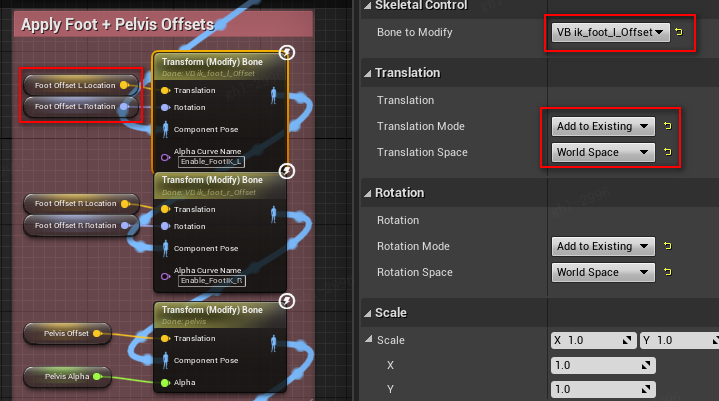Reset Translation Mode to default arrow
The height and width of the screenshot is (401, 719).
coord(667,127)
